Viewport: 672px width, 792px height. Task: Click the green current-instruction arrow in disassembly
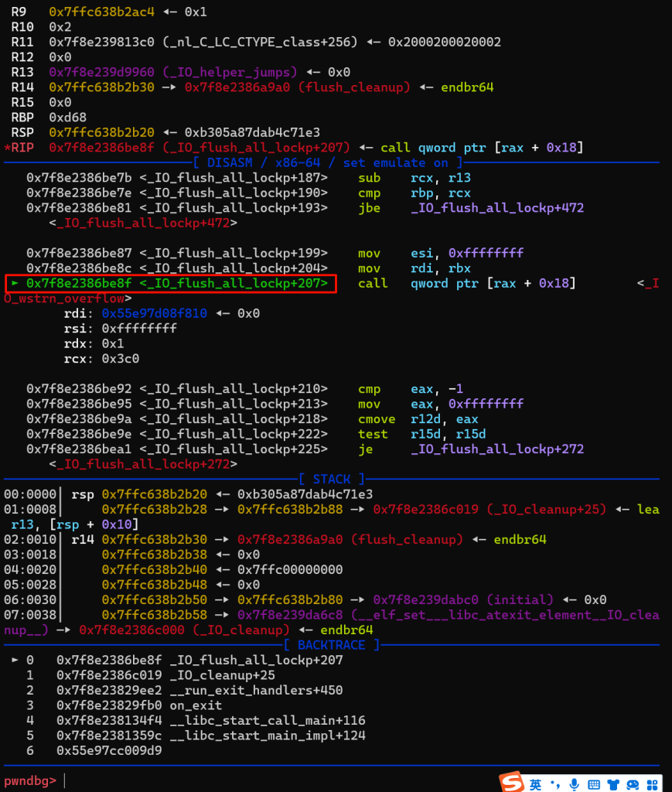click(x=15, y=284)
